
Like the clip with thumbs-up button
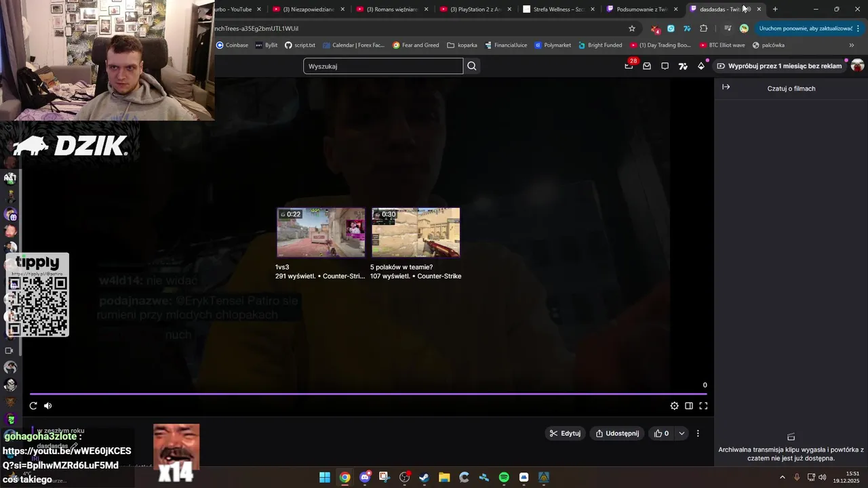(661, 433)
